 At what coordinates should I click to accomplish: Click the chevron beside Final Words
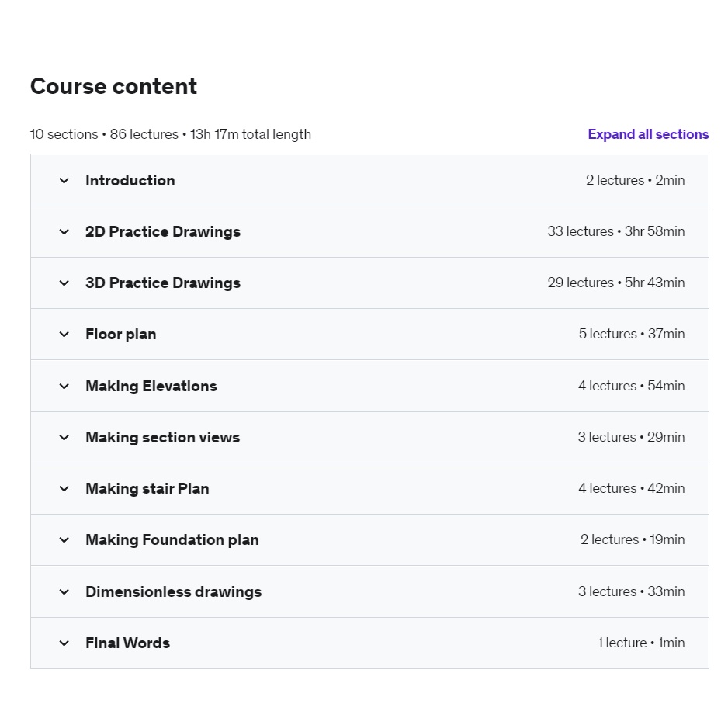pyautogui.click(x=64, y=643)
